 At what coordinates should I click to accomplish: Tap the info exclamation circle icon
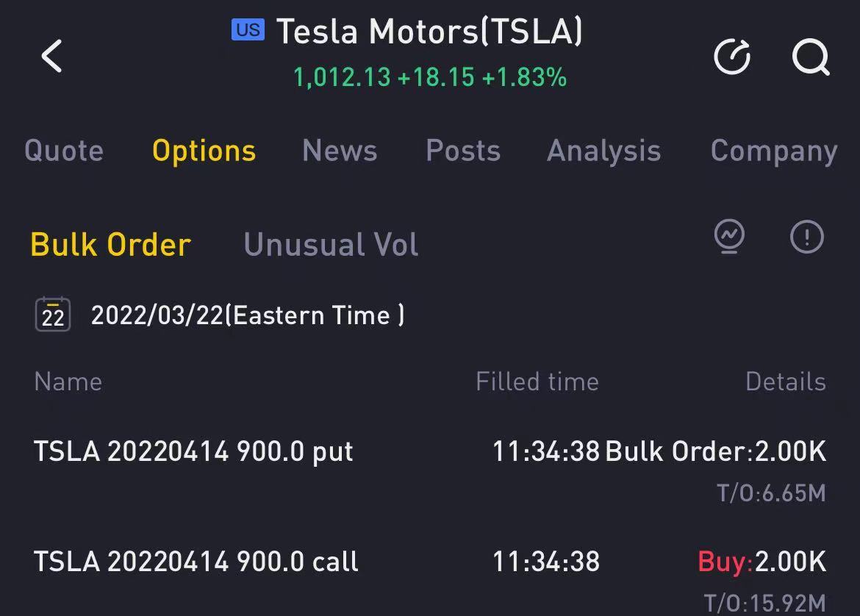[806, 237]
